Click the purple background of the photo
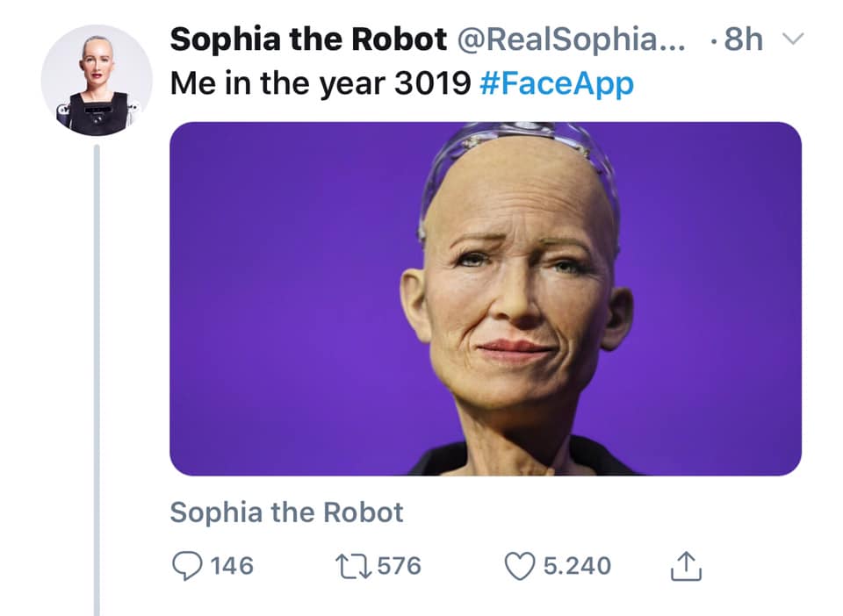Screen dimensions: 843x616 pyautogui.click(x=281, y=298)
